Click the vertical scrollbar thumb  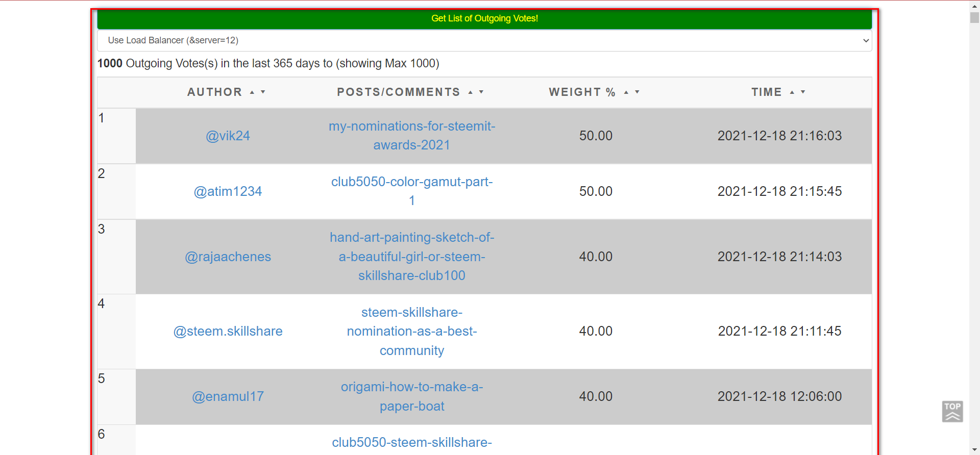[974, 17]
